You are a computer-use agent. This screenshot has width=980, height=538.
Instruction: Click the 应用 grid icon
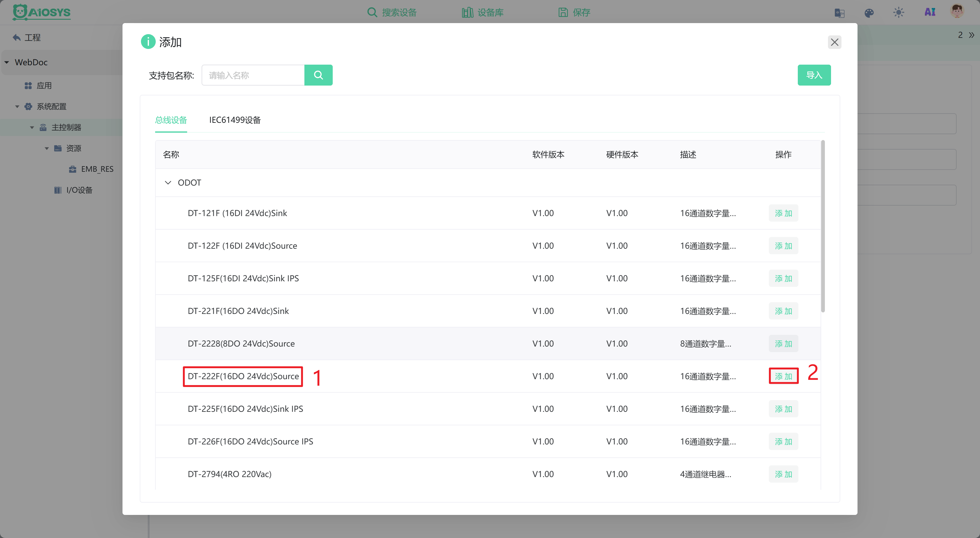(28, 86)
